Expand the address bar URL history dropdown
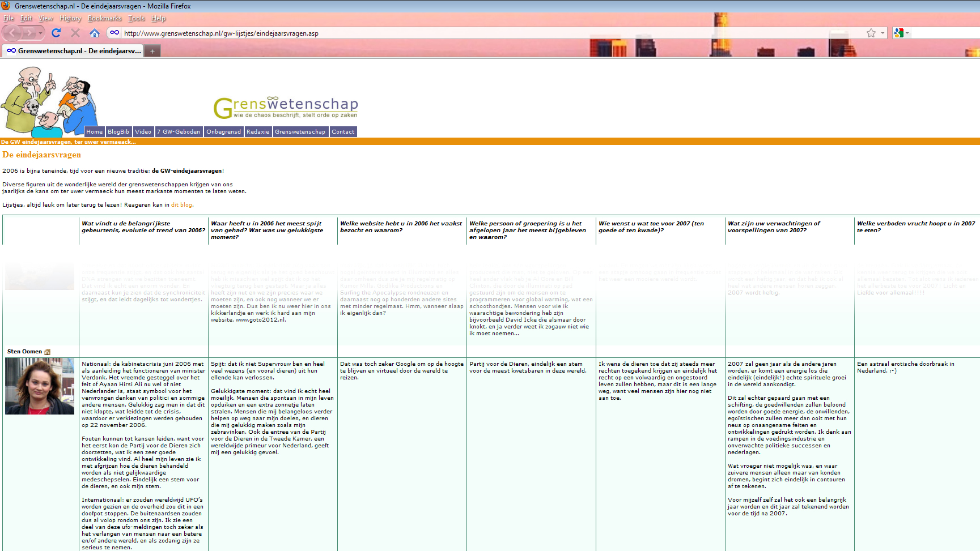Screen dimensions: 980x551 883,33
